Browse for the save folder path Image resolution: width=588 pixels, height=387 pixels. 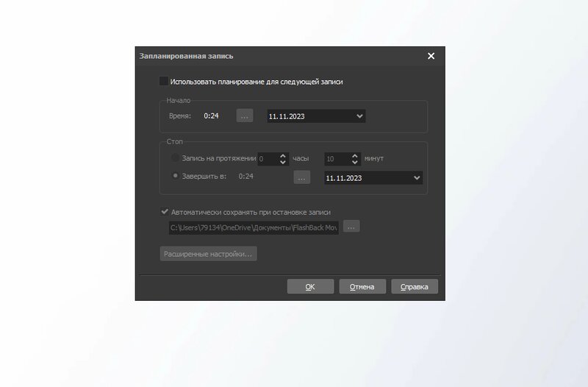pyautogui.click(x=351, y=227)
